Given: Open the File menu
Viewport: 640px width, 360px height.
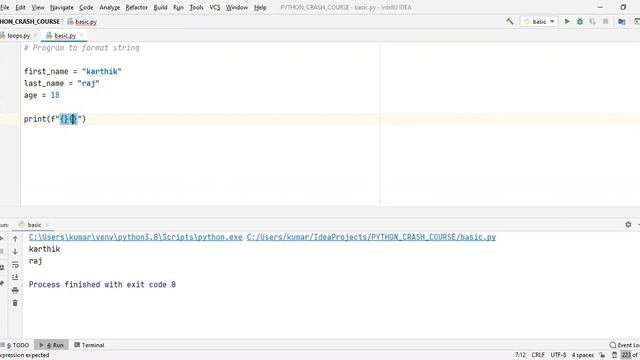Looking at the screenshot, I should 4,7.
